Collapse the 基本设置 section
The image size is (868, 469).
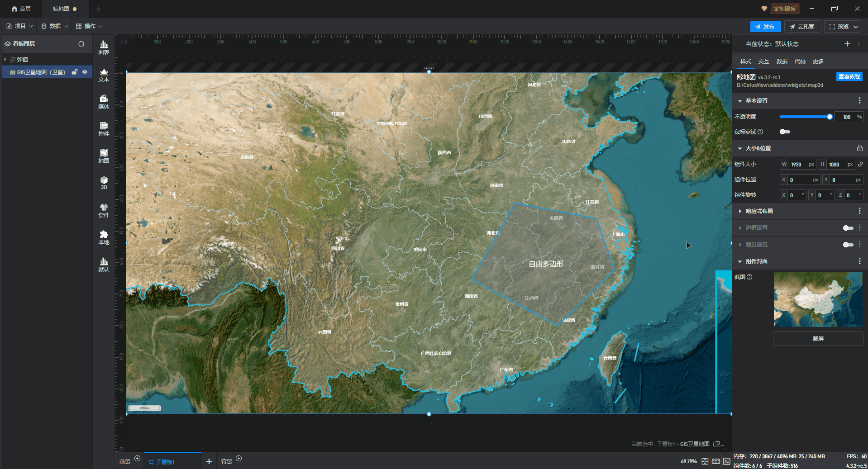click(740, 101)
